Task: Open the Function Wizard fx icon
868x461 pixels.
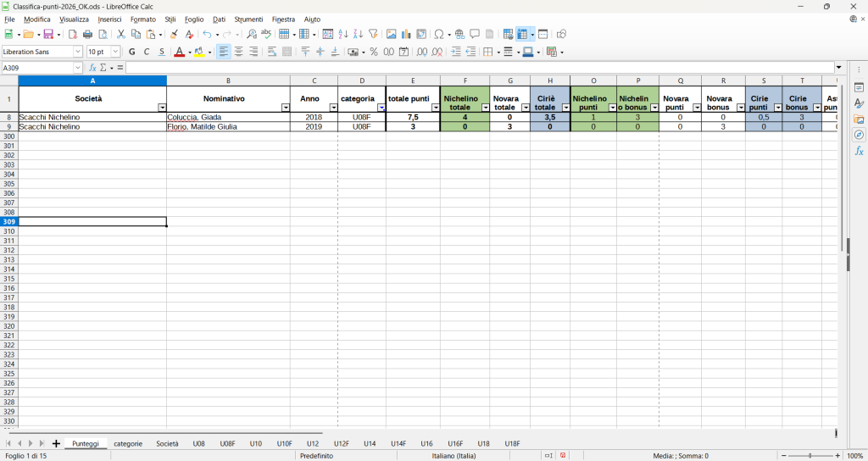Action: click(93, 68)
